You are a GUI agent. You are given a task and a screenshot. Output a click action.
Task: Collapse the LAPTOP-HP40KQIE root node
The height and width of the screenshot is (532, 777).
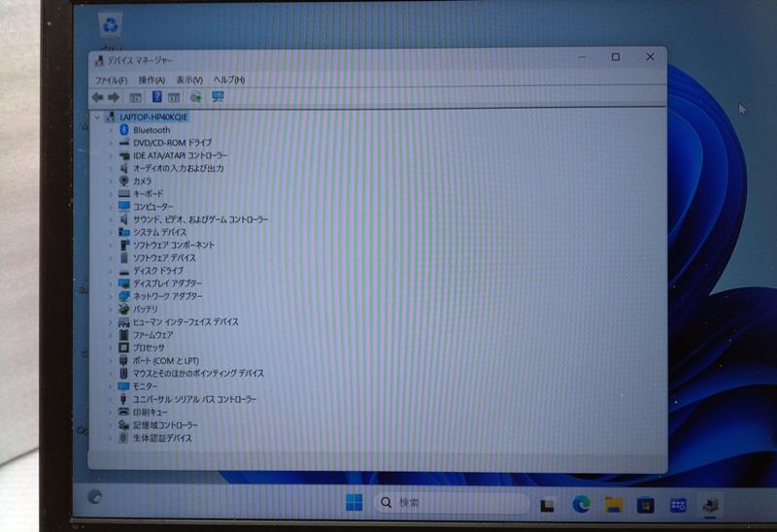(x=97, y=117)
